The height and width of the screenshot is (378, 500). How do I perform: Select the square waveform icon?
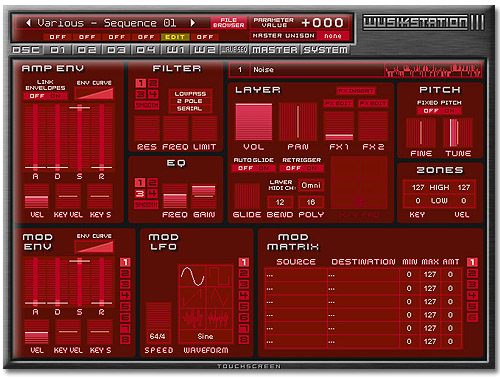[x=219, y=276]
